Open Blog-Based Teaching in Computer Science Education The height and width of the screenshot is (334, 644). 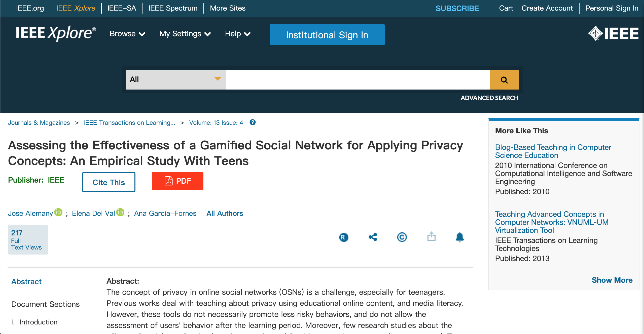tap(553, 151)
